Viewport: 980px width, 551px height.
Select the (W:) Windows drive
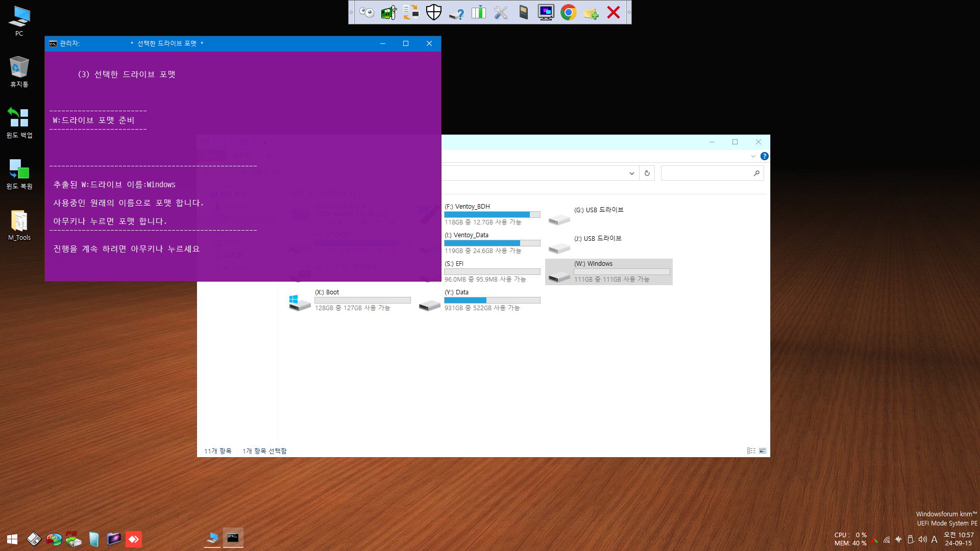[608, 271]
